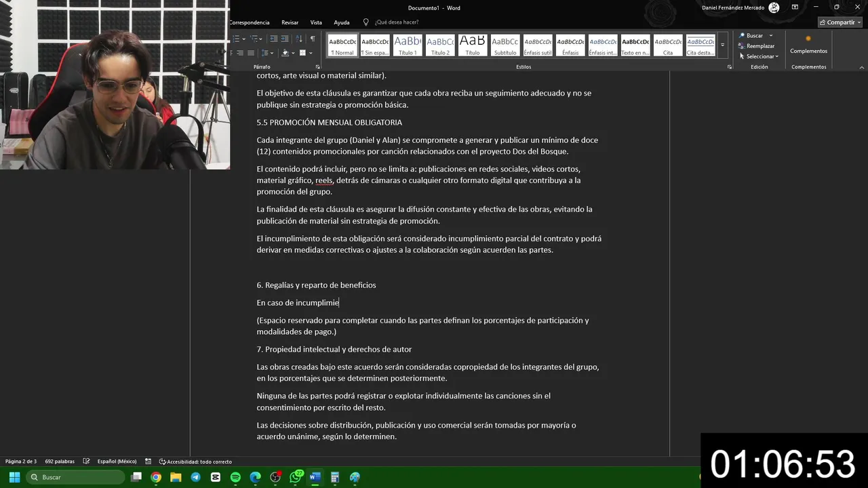Click Español (México) language indicator
Screen dimensions: 868x488
[117, 462]
